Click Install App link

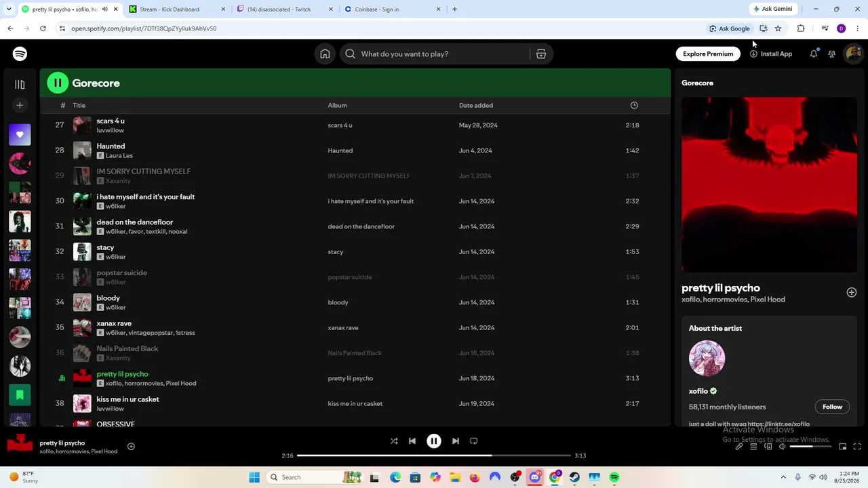[771, 54]
